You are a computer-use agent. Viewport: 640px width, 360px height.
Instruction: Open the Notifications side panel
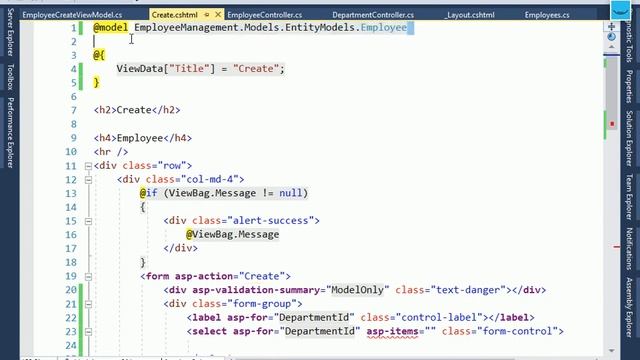(629, 249)
